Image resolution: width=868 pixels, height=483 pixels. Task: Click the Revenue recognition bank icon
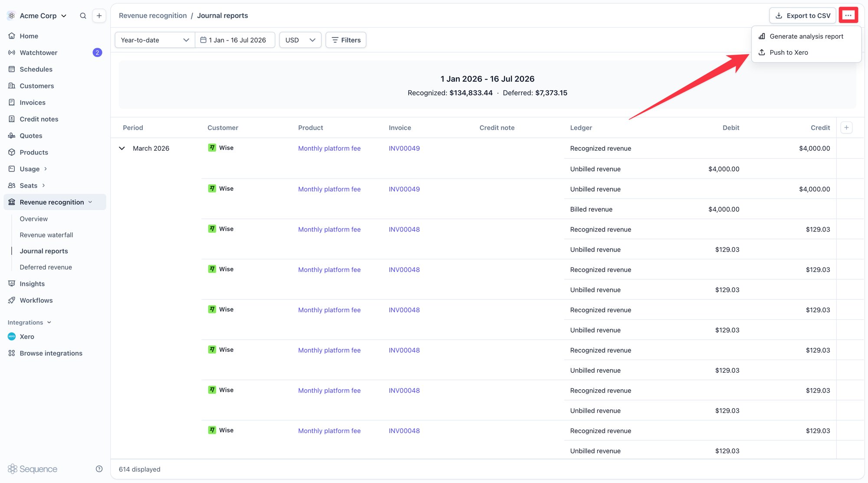coord(12,202)
